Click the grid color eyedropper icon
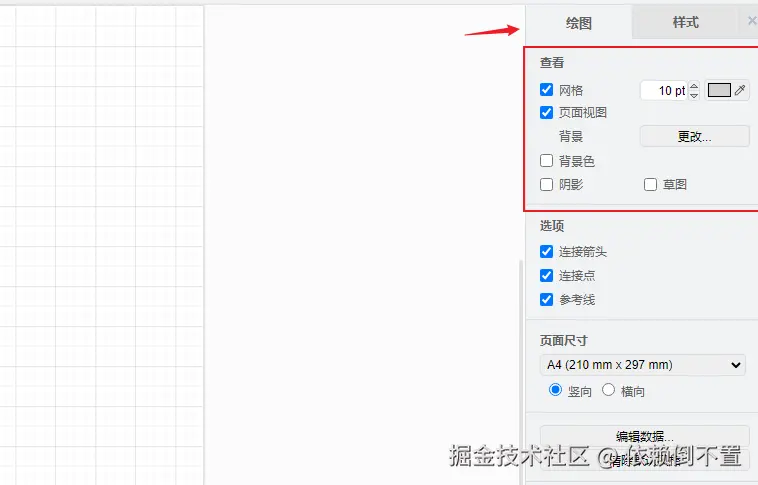 pyautogui.click(x=740, y=90)
